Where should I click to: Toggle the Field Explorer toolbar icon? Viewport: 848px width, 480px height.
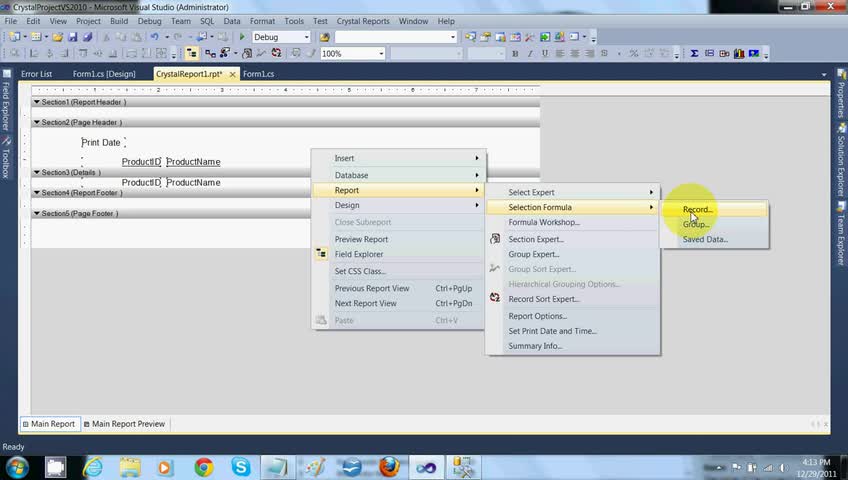coord(191,53)
